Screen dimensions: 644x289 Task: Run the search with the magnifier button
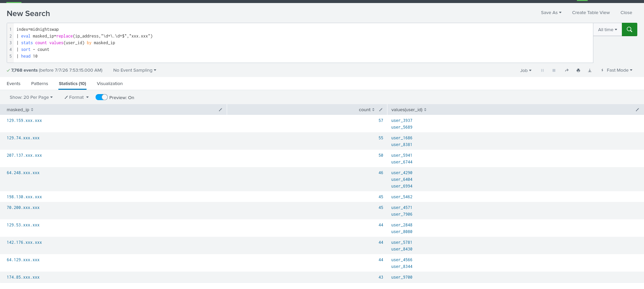point(629,29)
